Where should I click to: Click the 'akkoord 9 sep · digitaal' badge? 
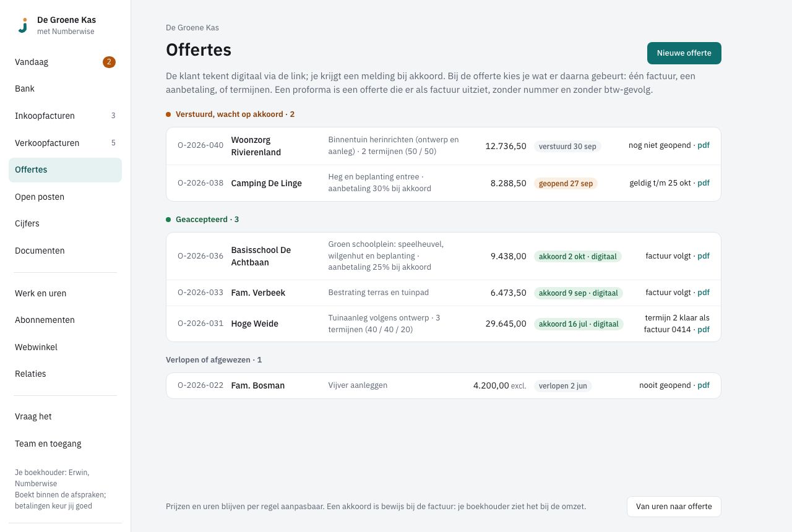point(579,293)
